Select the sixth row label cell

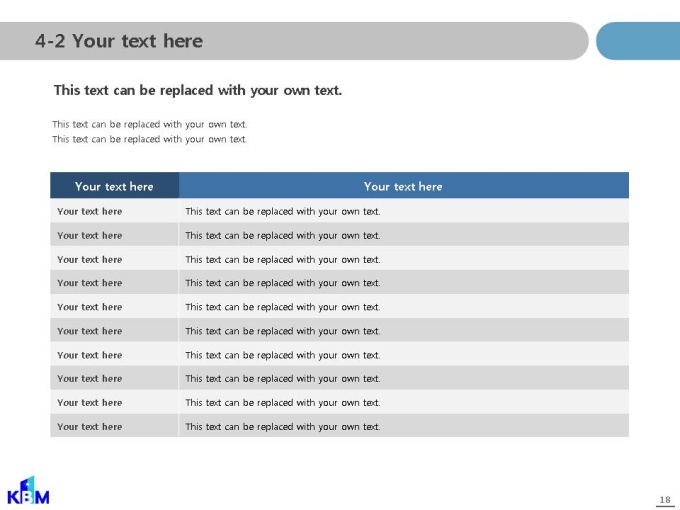click(x=114, y=330)
